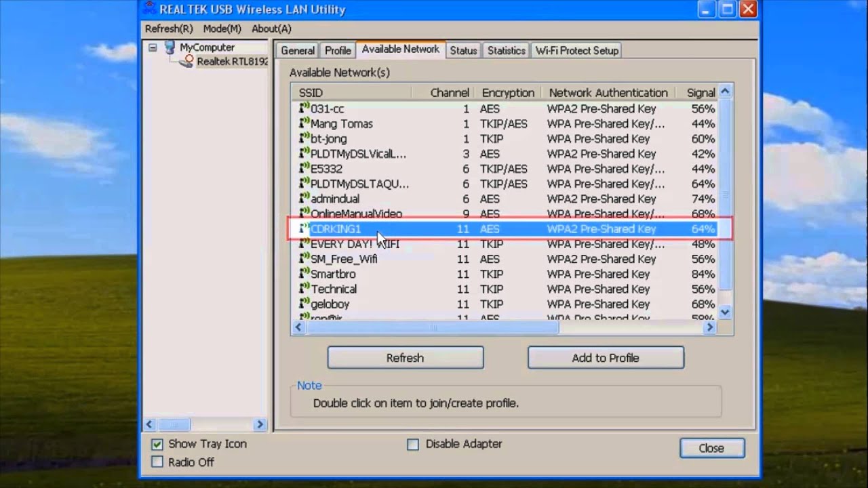Click network list scroll left arrow

pos(298,327)
